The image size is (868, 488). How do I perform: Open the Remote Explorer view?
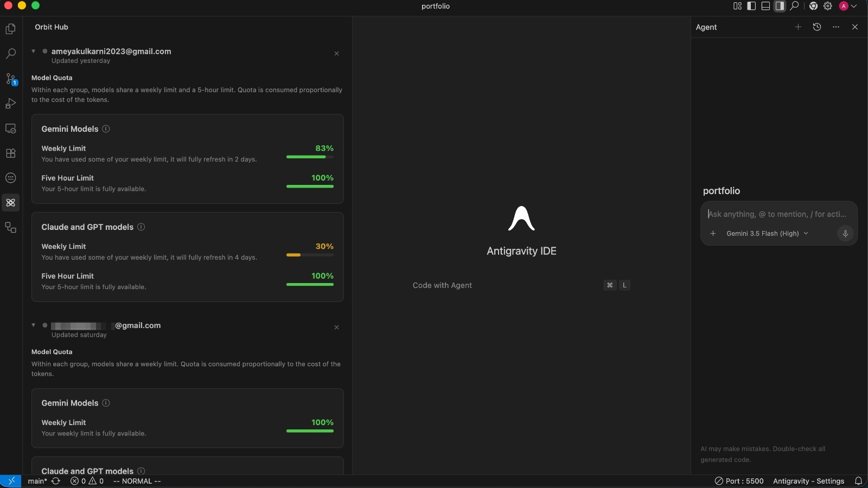[10, 129]
